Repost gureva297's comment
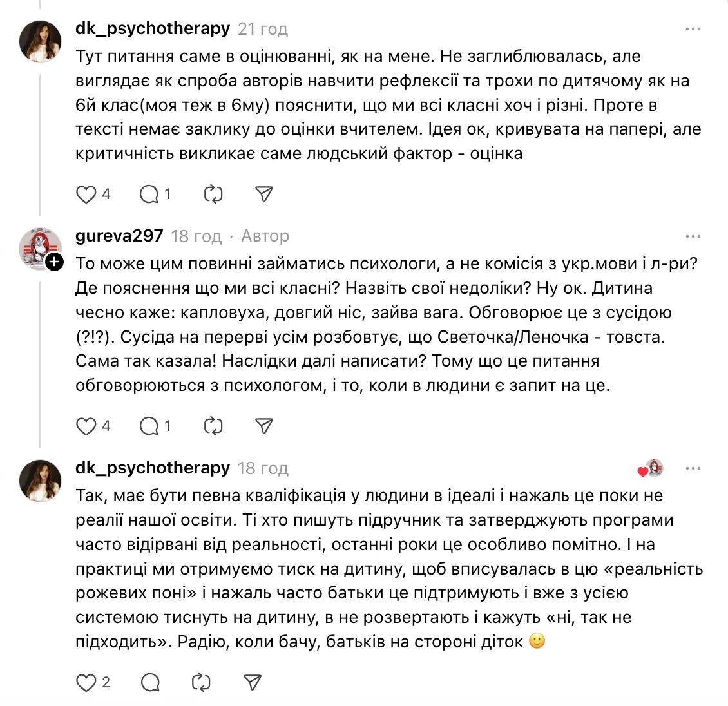The height and width of the screenshot is (706, 728). click(x=213, y=425)
